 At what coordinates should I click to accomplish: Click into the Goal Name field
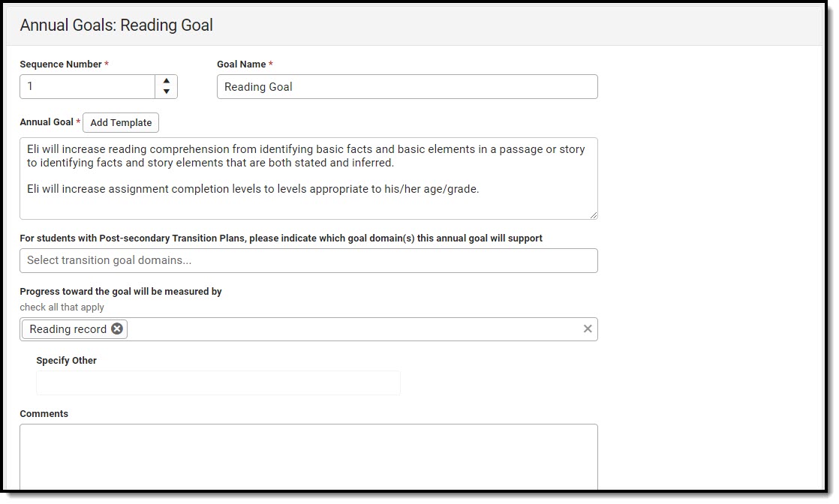pyautogui.click(x=407, y=86)
